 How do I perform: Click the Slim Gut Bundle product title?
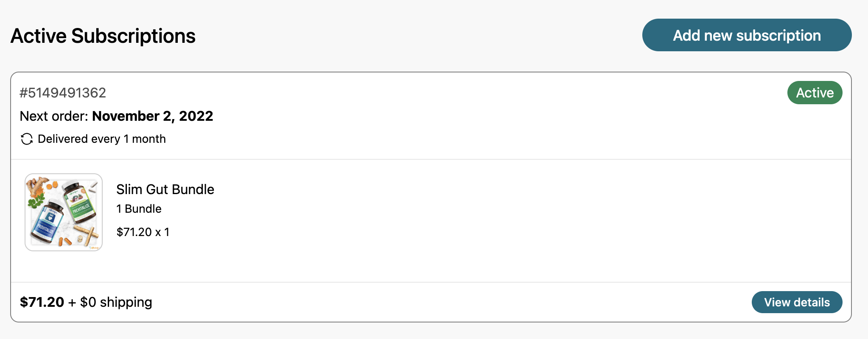pyautogui.click(x=165, y=189)
